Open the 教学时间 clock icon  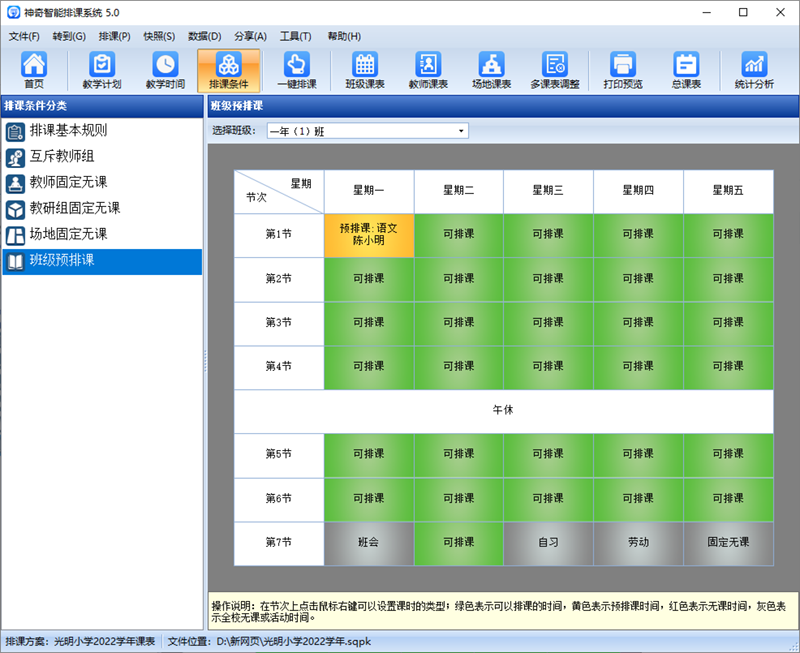(165, 70)
